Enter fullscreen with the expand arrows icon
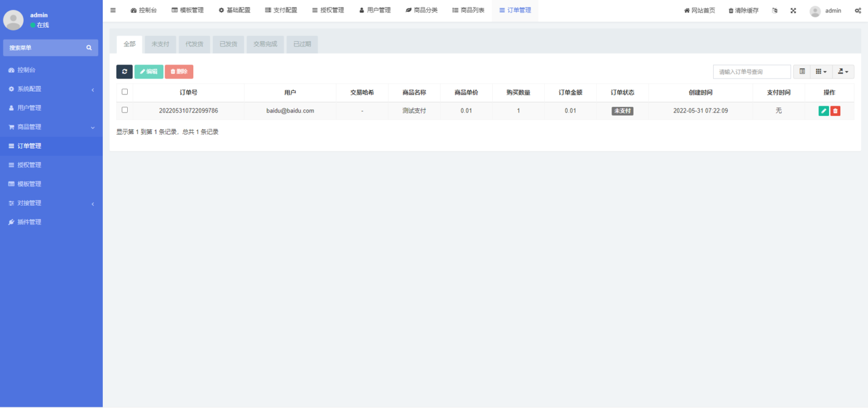The height and width of the screenshot is (408, 868). point(793,11)
